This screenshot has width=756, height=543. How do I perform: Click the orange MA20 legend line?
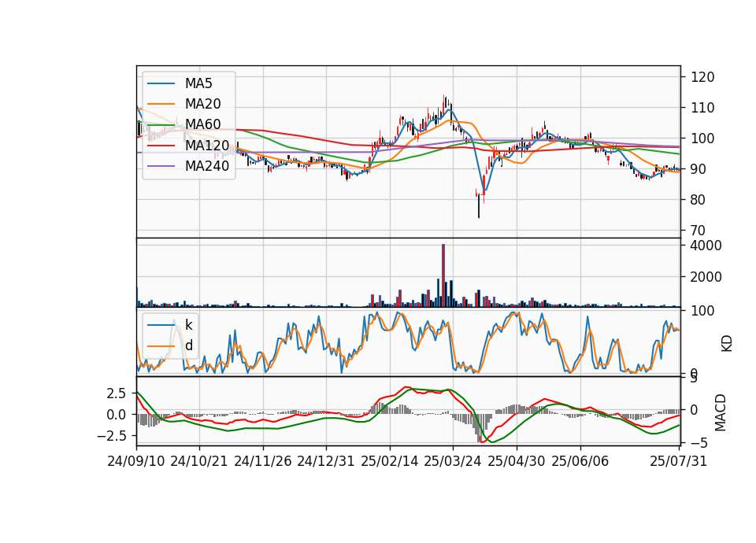click(161, 104)
